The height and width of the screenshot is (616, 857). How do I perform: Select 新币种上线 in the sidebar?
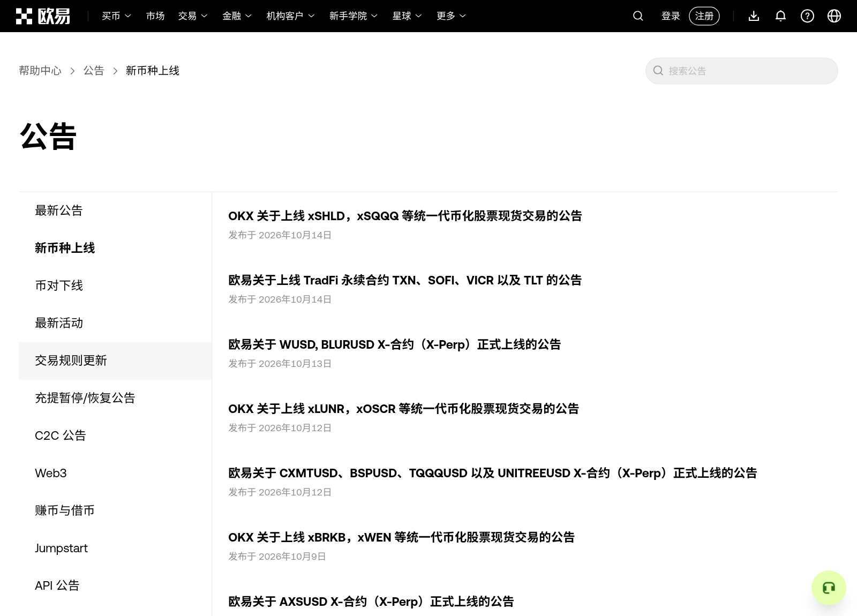(x=115, y=248)
